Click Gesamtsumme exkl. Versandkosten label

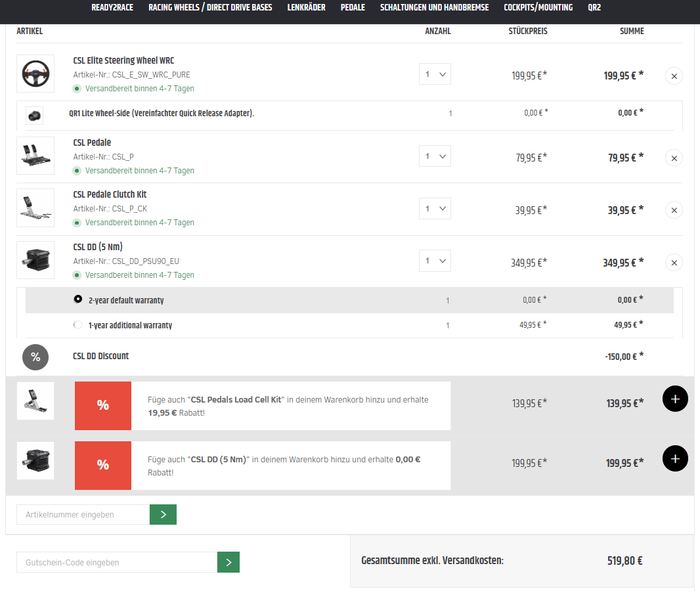click(432, 560)
